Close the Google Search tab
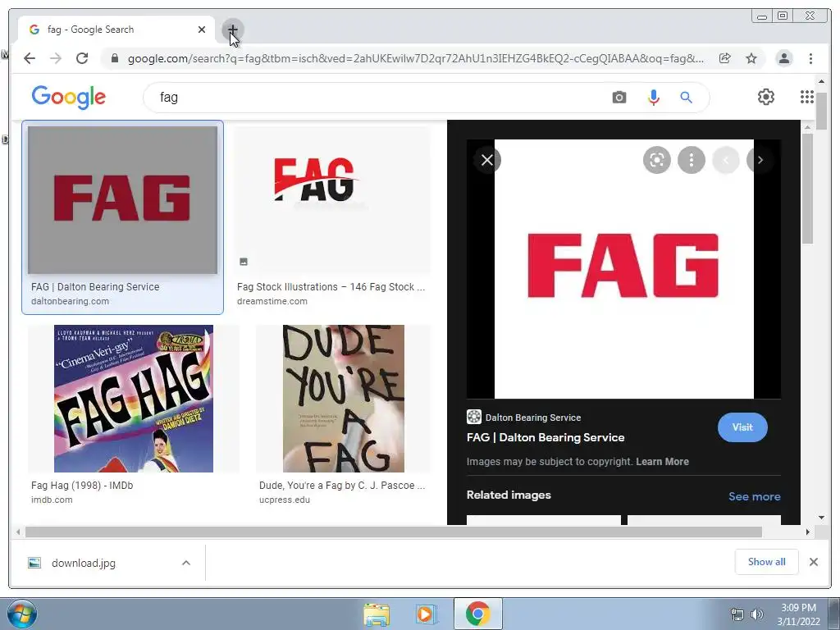This screenshot has width=840, height=630. (x=202, y=30)
